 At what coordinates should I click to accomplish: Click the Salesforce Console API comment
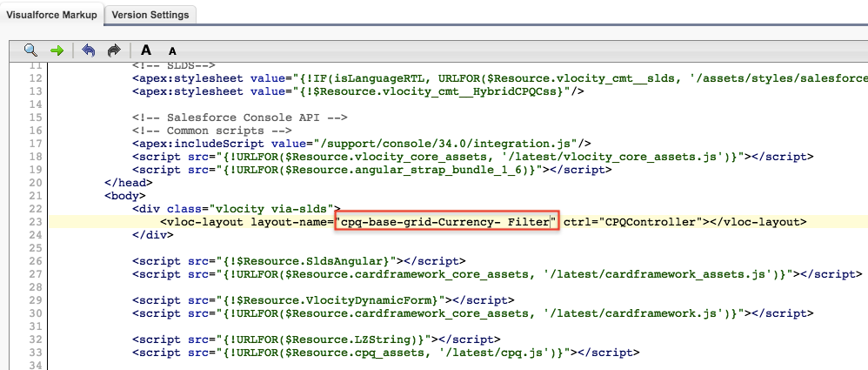240,118
